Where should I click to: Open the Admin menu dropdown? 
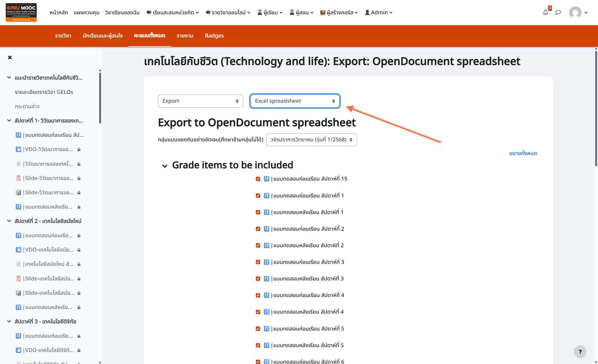tap(379, 12)
